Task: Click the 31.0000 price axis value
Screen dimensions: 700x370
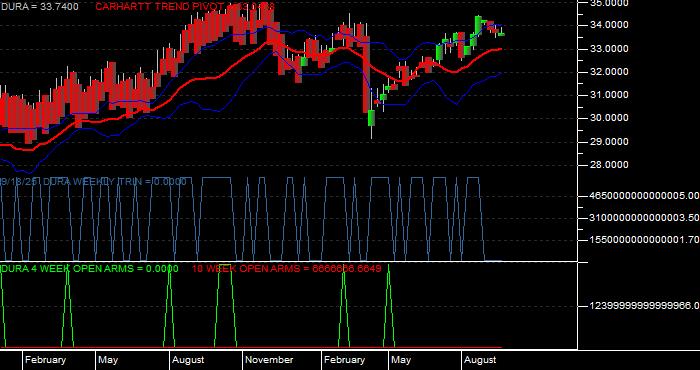Action: tap(609, 95)
